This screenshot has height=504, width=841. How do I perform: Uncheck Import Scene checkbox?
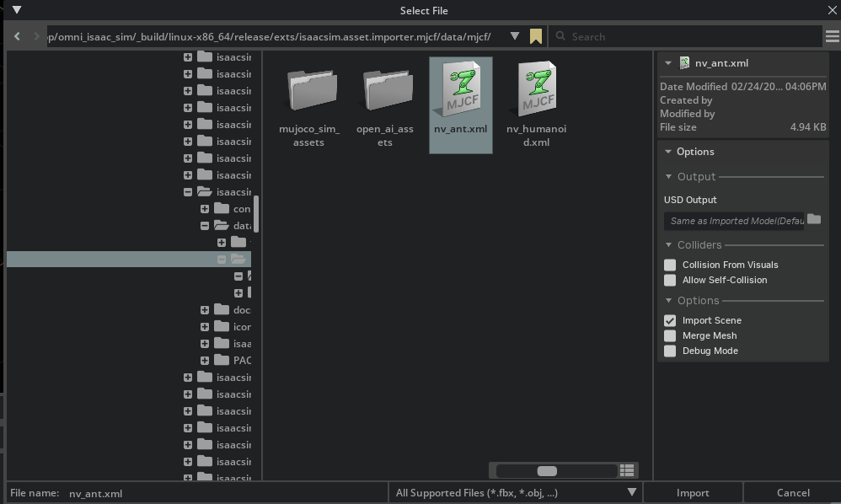(x=670, y=320)
